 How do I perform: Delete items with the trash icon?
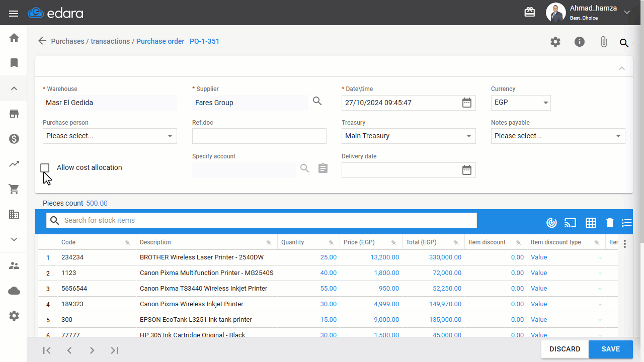coord(610,223)
